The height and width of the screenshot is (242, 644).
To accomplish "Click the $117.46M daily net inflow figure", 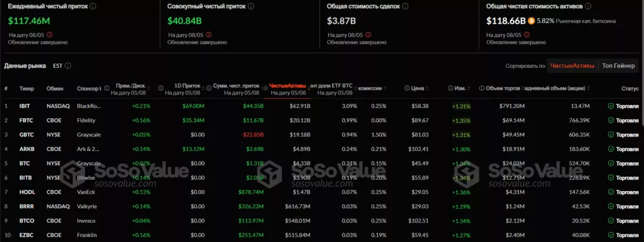I will (x=29, y=21).
